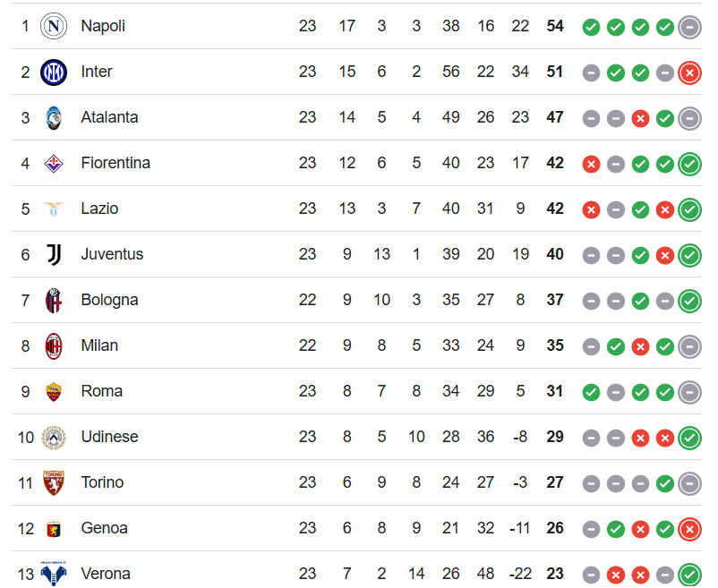Click the Inter club logo
The height and width of the screenshot is (588, 718).
tap(54, 72)
